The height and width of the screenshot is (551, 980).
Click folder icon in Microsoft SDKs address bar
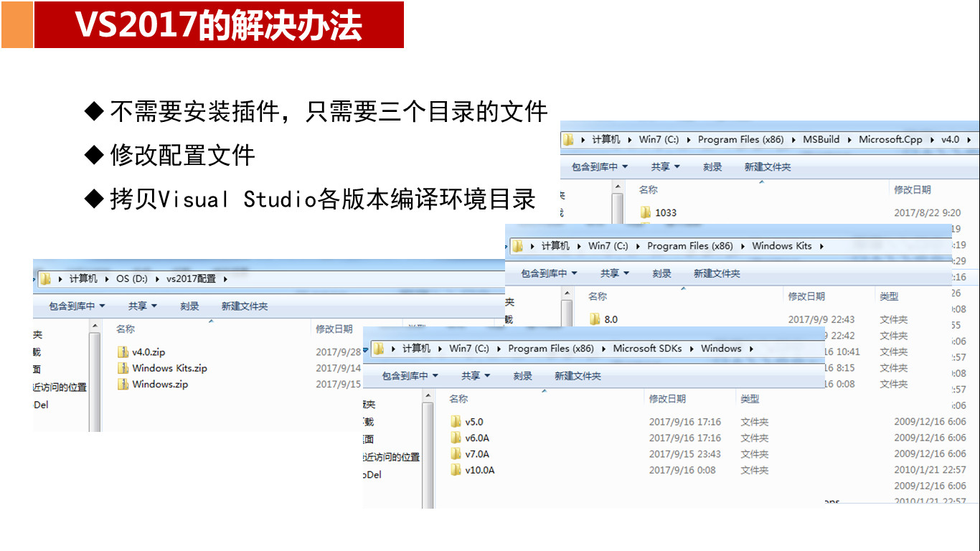(378, 348)
